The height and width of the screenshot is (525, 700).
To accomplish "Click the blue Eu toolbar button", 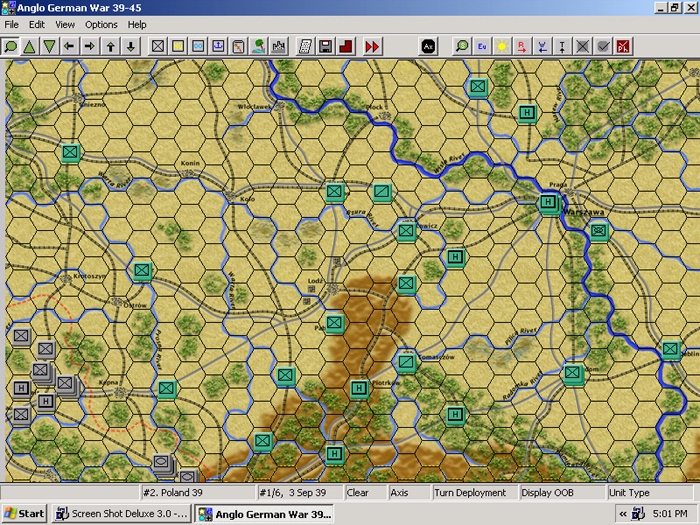I will (482, 46).
